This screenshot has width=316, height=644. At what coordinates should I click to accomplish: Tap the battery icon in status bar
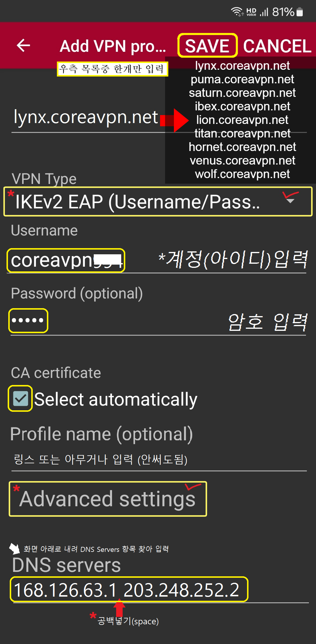tap(299, 12)
